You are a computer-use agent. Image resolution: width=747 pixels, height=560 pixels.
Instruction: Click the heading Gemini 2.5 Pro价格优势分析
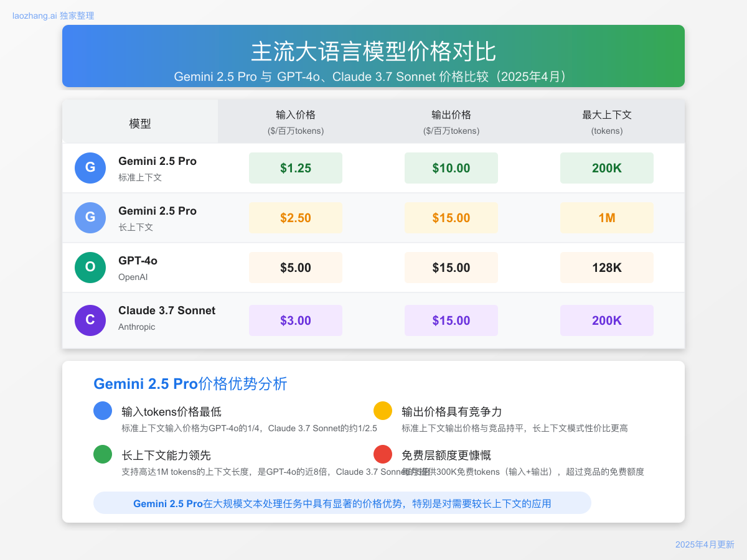(190, 383)
